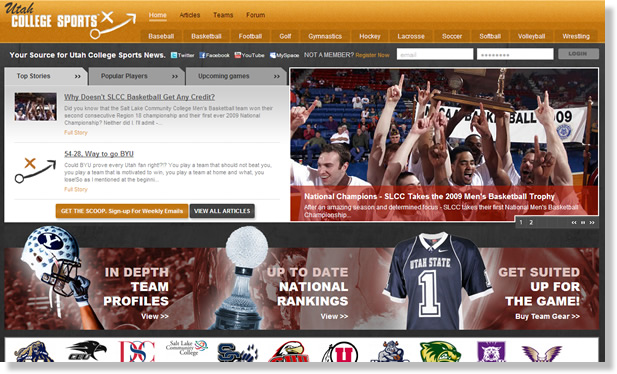The width and height of the screenshot is (617, 374).
Task: Select the Gymnastics sport tab
Action: click(x=325, y=36)
